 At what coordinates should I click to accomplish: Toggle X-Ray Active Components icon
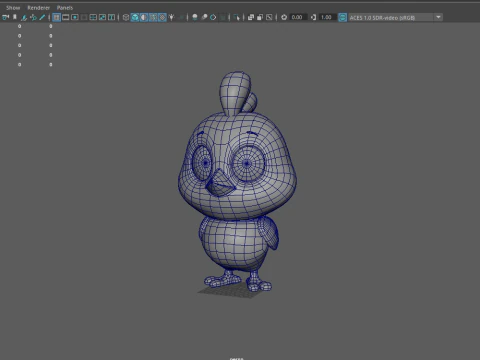(x=260, y=17)
